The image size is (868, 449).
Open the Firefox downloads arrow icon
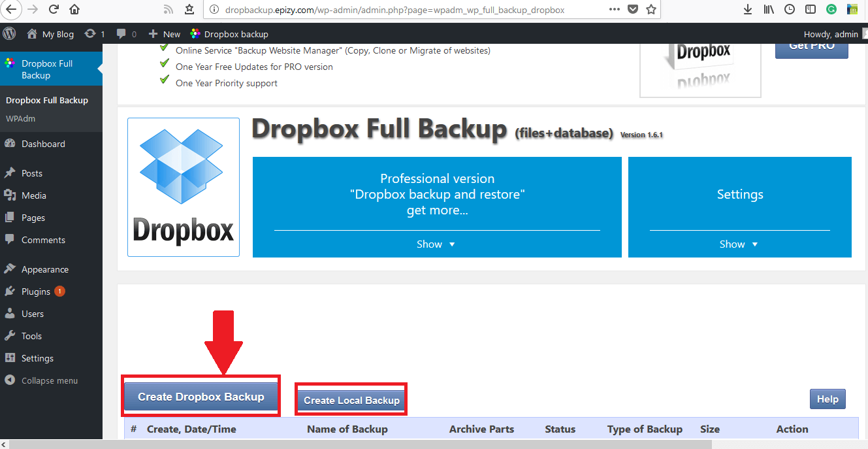[748, 9]
